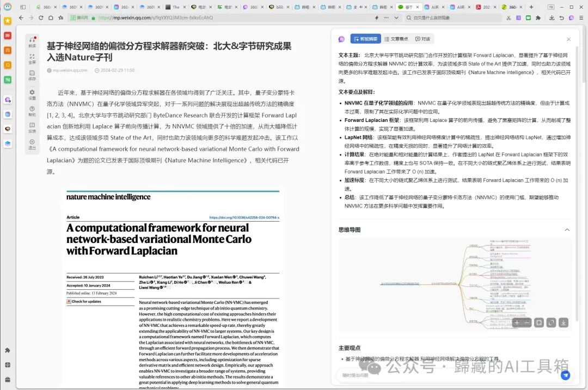Click the mind map preview thumbnail
The height and width of the screenshot is (390, 588).
(x=455, y=285)
